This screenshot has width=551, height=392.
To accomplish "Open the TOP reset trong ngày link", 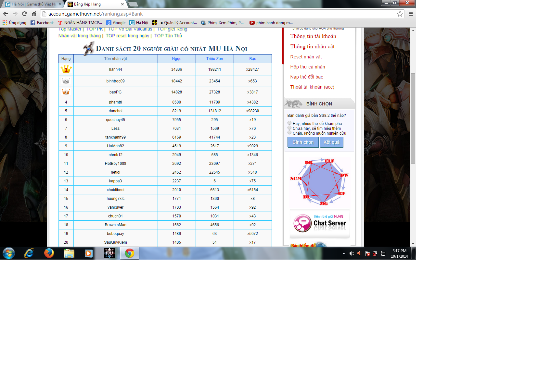I will pyautogui.click(x=127, y=36).
